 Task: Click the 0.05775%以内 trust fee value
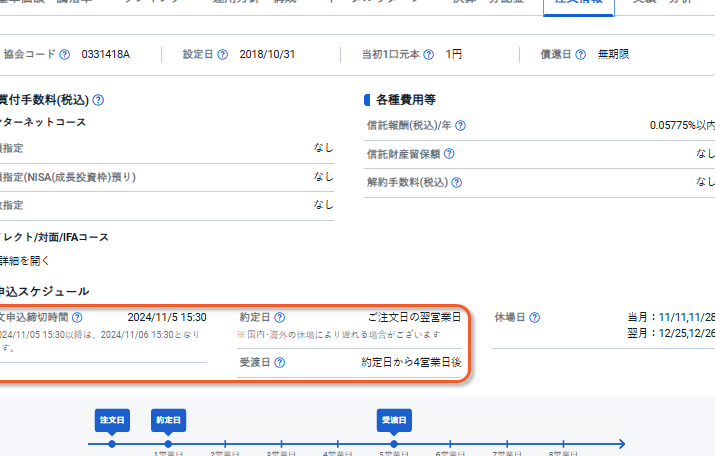tap(682, 125)
